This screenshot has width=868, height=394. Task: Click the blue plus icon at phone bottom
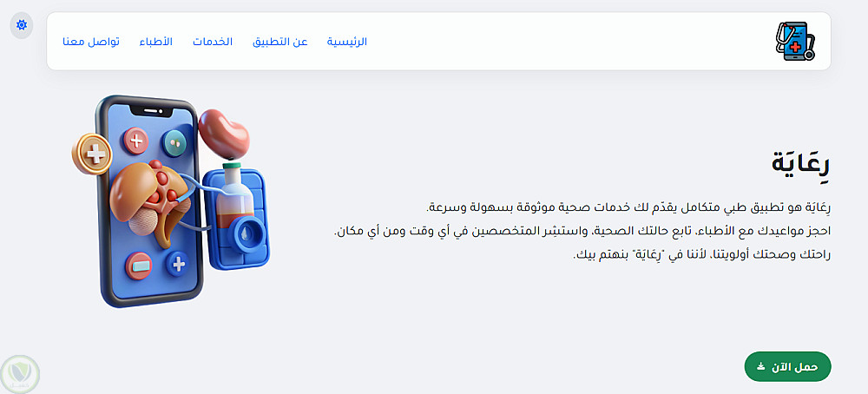pyautogui.click(x=178, y=264)
